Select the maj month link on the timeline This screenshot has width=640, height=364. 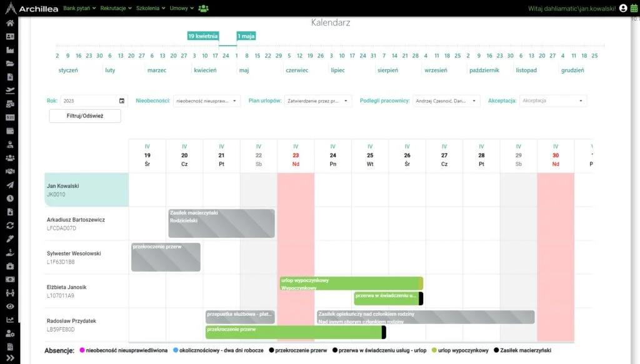[243, 70]
